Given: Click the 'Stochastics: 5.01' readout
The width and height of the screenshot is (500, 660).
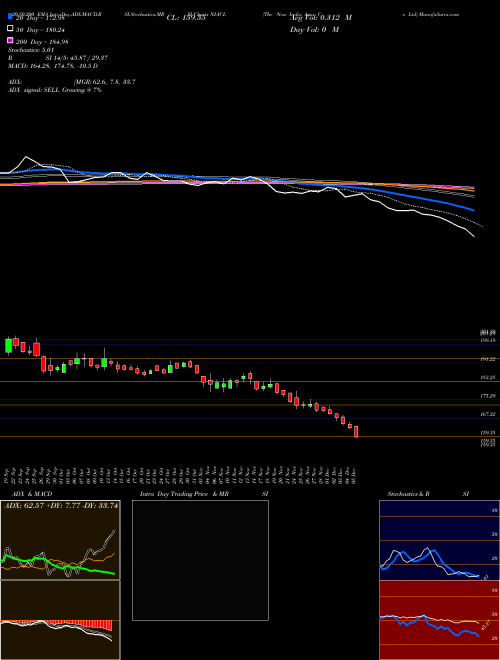Looking at the screenshot, I should tap(31, 50).
